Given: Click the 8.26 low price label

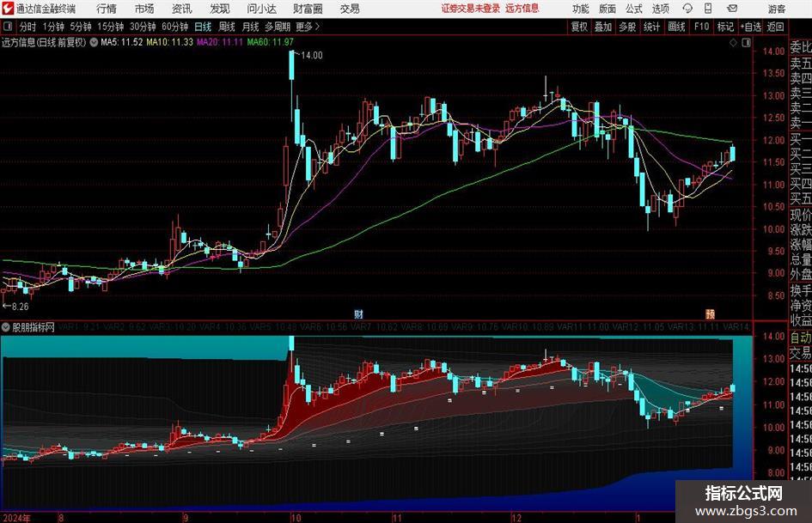Looking at the screenshot, I should point(21,307).
